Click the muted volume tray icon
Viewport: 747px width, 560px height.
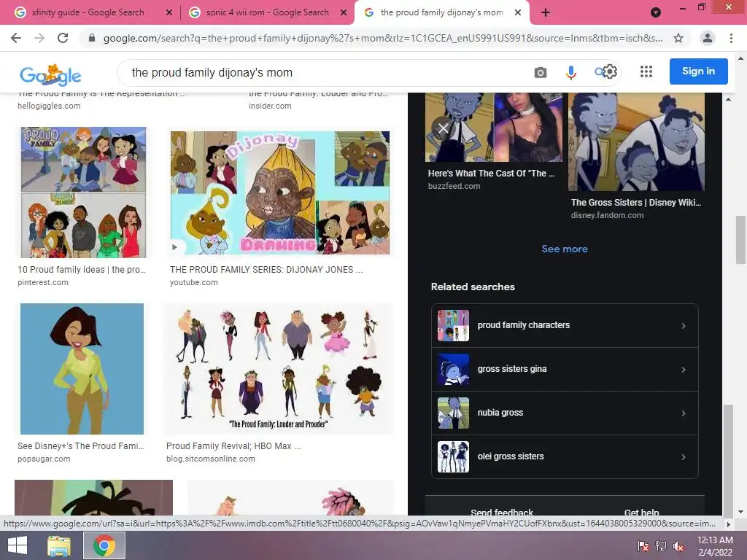[678, 545]
